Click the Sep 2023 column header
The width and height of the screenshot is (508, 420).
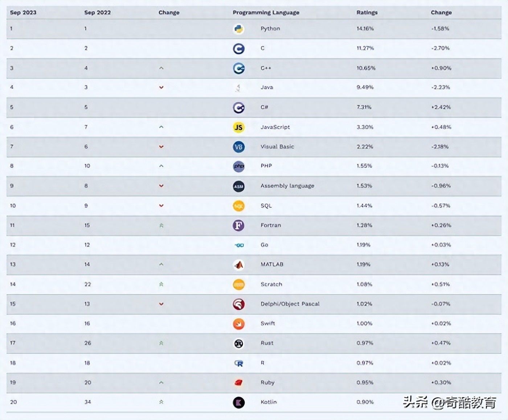(x=23, y=12)
